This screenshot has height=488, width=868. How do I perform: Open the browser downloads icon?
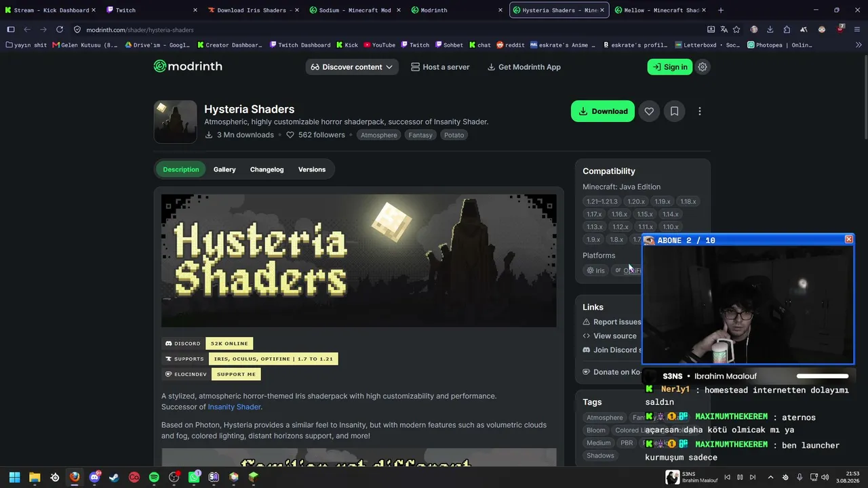tap(770, 30)
